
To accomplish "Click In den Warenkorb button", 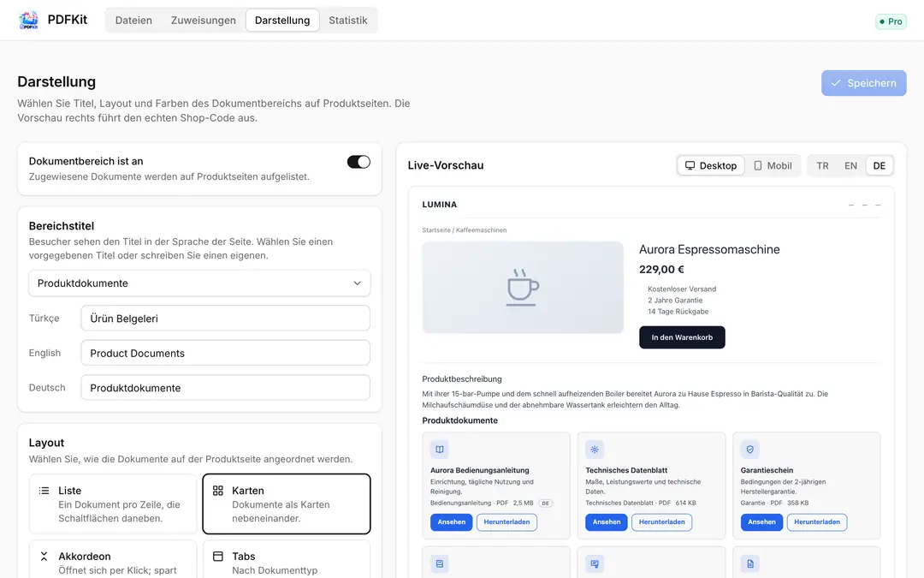I will (x=682, y=337).
